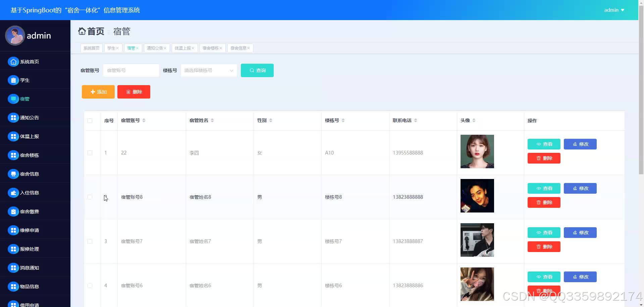The height and width of the screenshot is (307, 644).
Task: Edit the 宿管账号6 row with 修改
Action: (580, 277)
